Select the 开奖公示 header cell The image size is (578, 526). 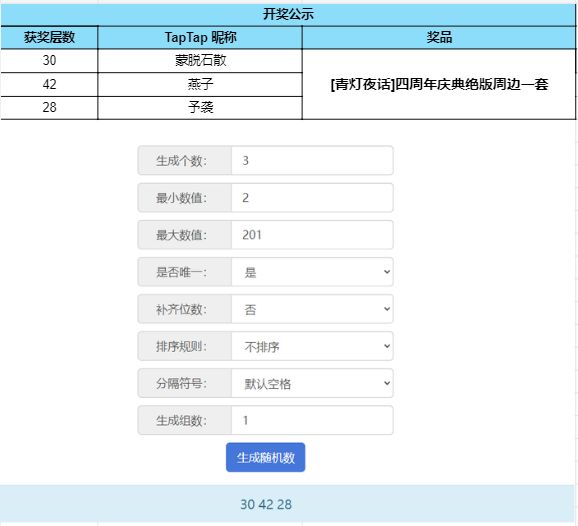pos(288,14)
